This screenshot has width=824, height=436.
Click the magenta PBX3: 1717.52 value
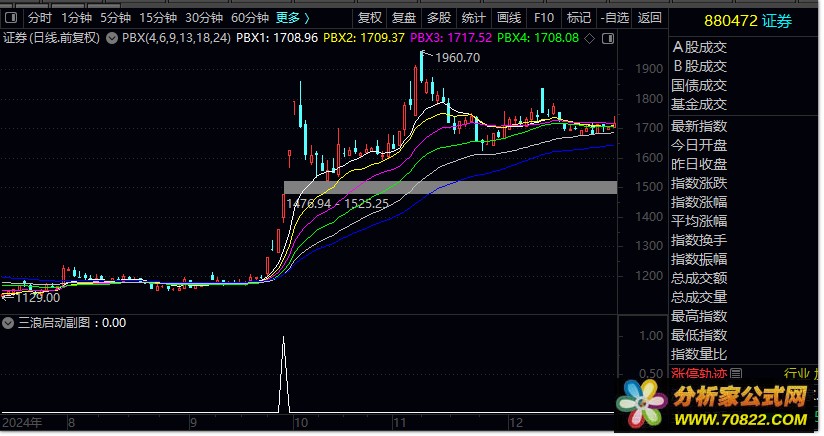click(451, 38)
